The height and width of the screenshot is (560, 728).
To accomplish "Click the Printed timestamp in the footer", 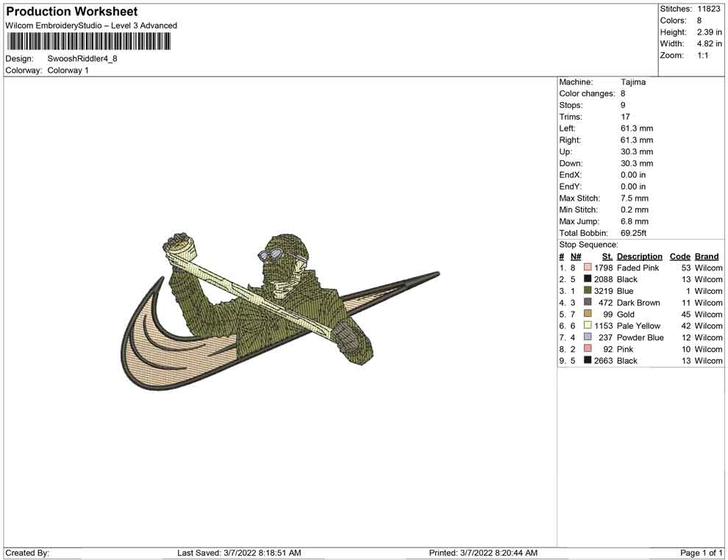I will (x=483, y=553).
